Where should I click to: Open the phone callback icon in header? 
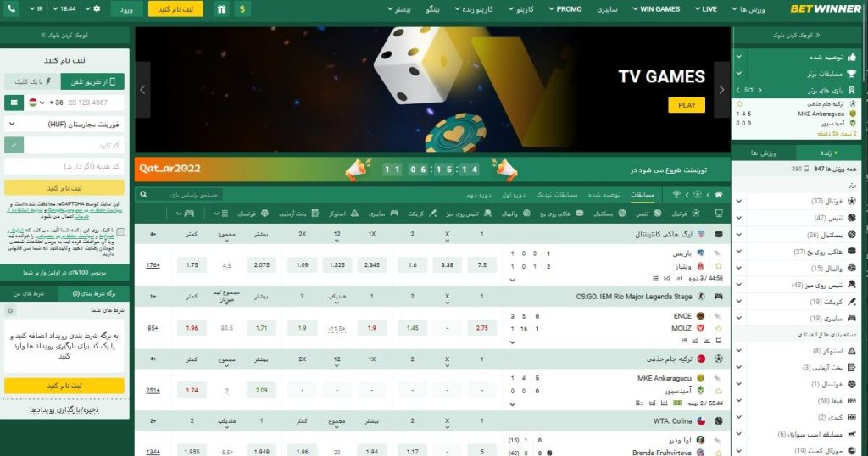coord(12,8)
